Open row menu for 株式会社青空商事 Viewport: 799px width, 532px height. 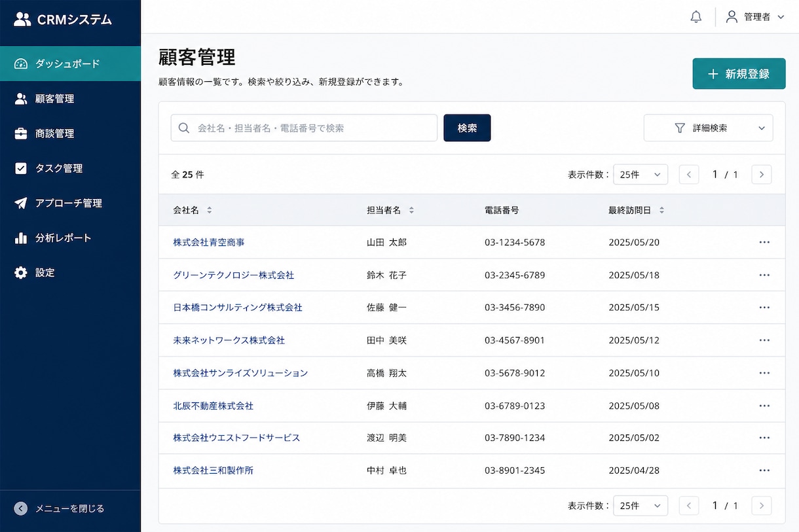pyautogui.click(x=764, y=242)
